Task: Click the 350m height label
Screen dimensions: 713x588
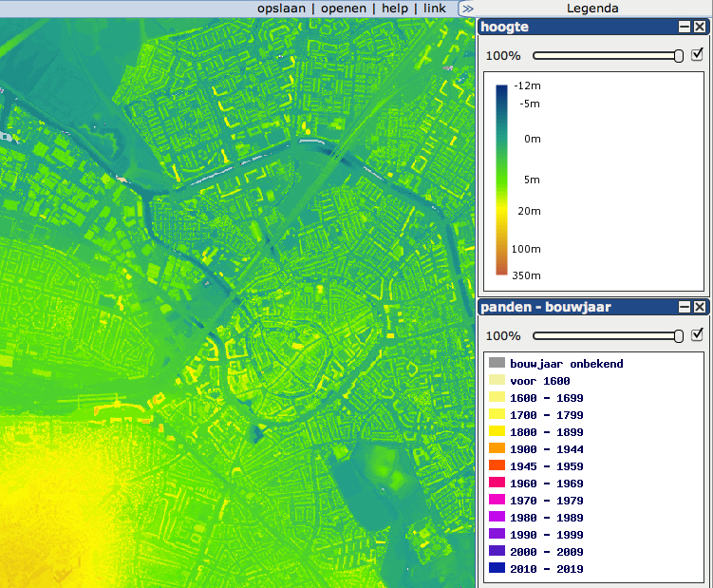Action: (526, 275)
